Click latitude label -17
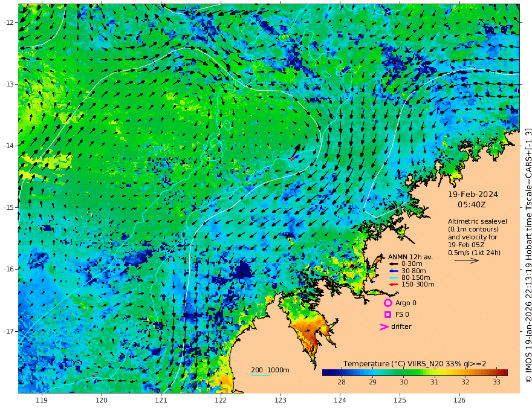The width and height of the screenshot is (532, 411). pyautogui.click(x=9, y=331)
